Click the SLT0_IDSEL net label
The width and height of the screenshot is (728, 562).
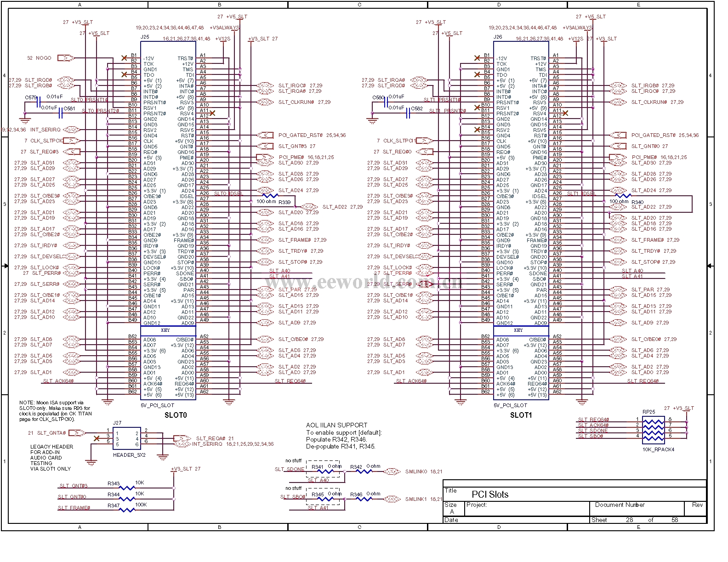228,193
